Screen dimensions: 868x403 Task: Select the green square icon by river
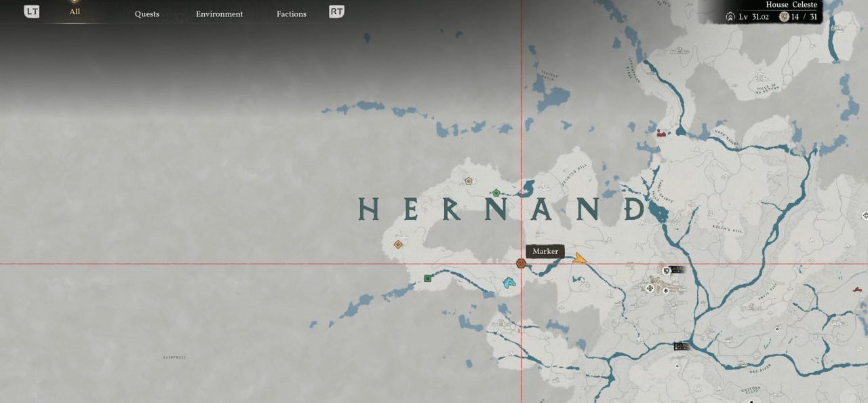(x=428, y=278)
